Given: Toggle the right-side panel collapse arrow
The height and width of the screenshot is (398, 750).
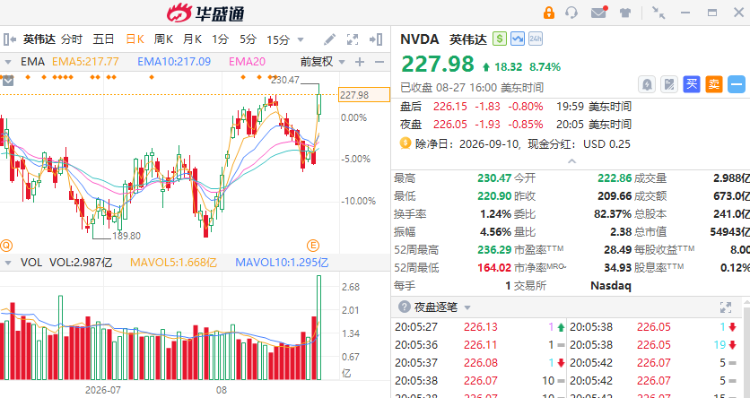Looking at the screenshot, I should tap(376, 39).
